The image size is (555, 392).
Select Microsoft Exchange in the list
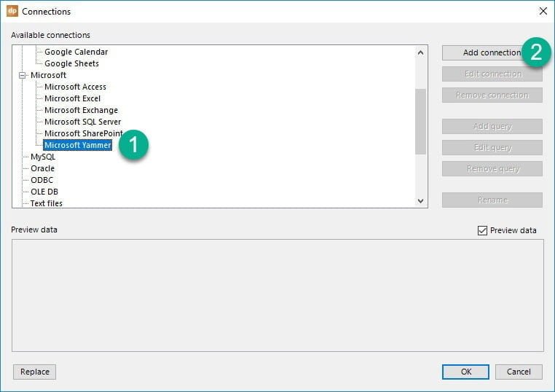point(81,111)
